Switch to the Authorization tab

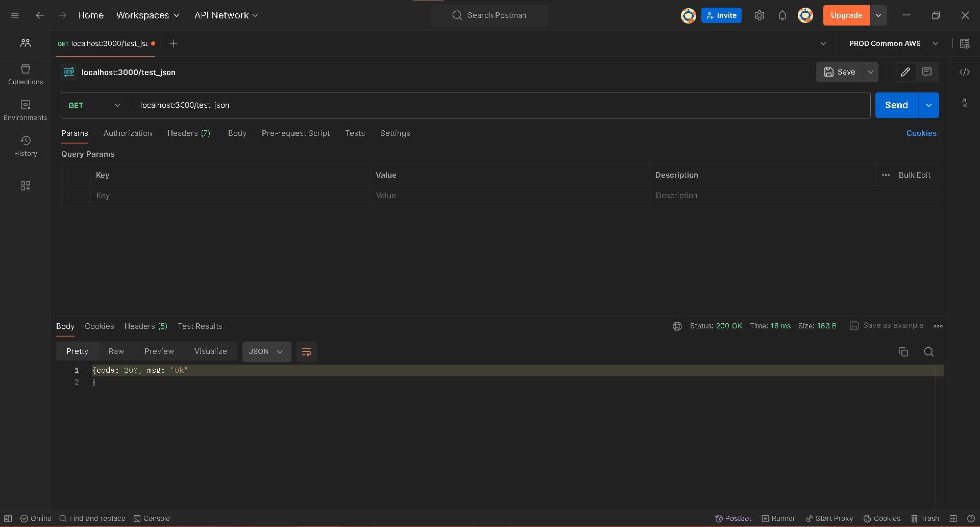coord(128,133)
